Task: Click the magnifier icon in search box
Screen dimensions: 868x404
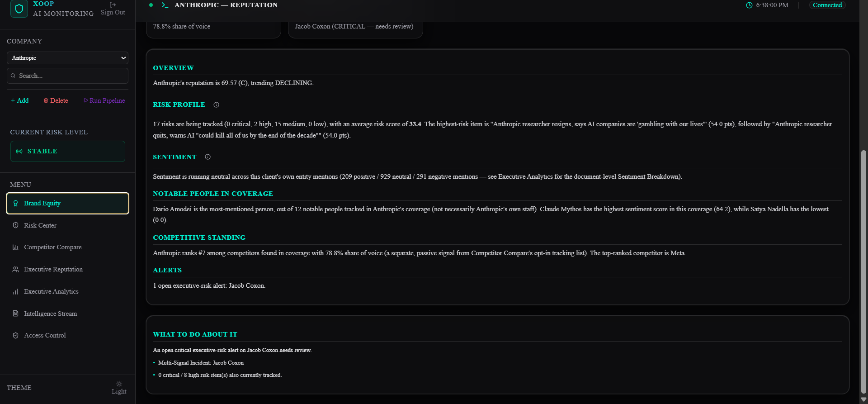Action: pyautogui.click(x=13, y=76)
